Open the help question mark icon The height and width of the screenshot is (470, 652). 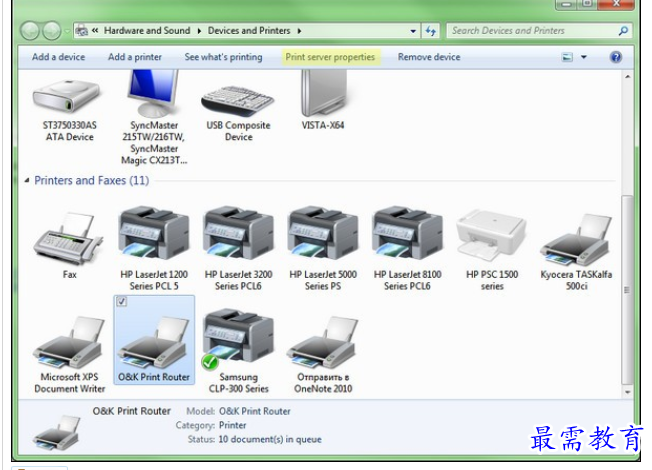(616, 57)
